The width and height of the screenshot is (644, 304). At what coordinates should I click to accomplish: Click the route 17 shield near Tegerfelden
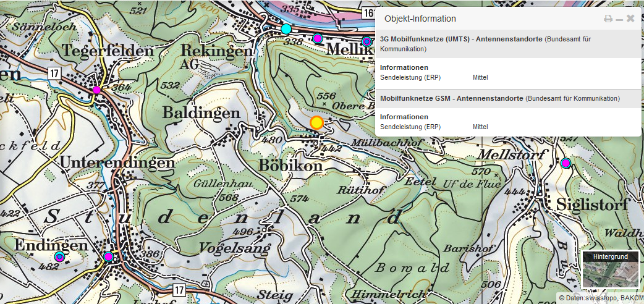click(x=54, y=74)
